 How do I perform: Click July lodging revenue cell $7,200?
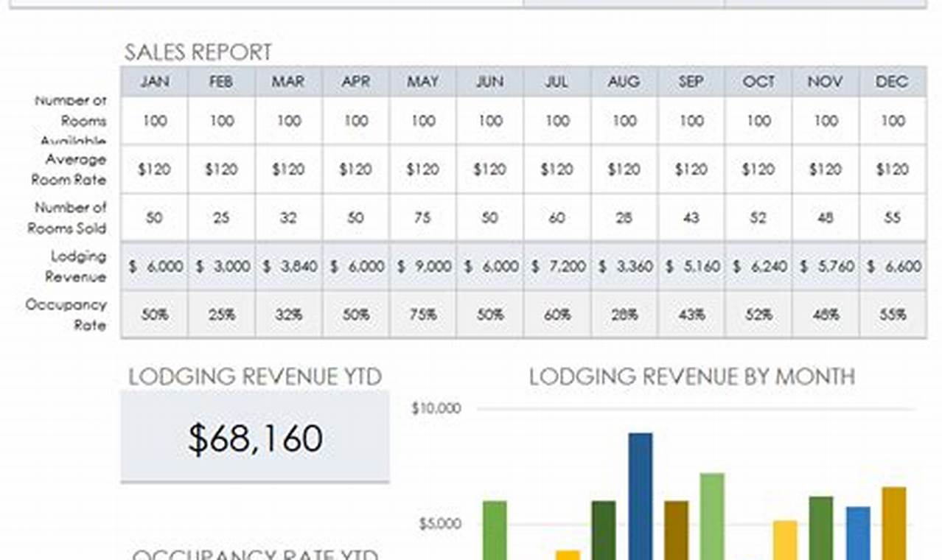tap(557, 267)
